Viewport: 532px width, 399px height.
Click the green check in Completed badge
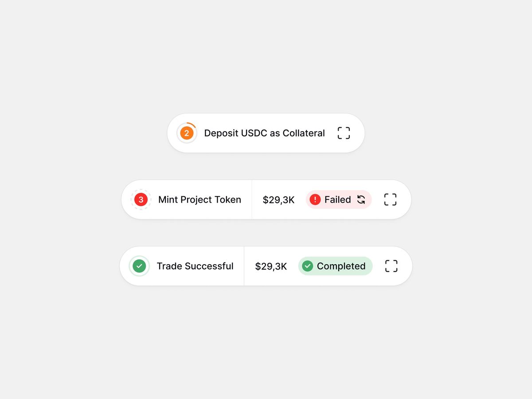point(307,266)
